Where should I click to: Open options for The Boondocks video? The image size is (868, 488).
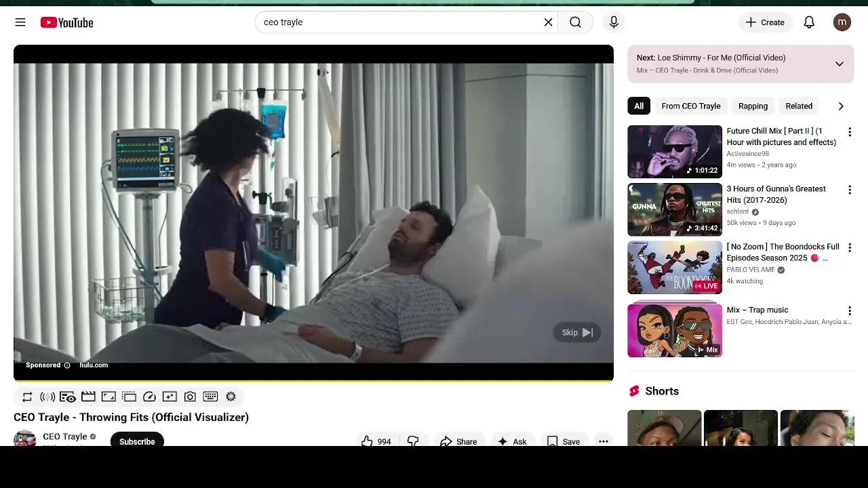[x=849, y=247]
